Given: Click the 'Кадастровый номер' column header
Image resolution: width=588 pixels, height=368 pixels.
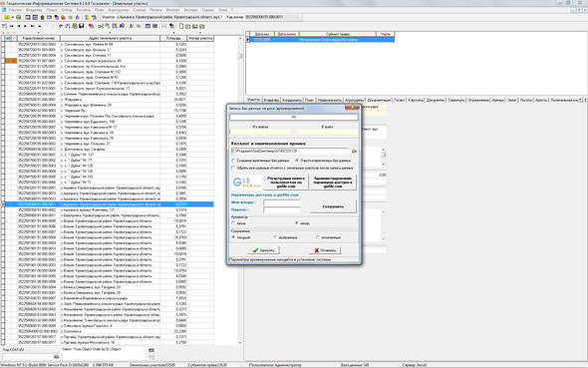Looking at the screenshot, I should (x=38, y=38).
